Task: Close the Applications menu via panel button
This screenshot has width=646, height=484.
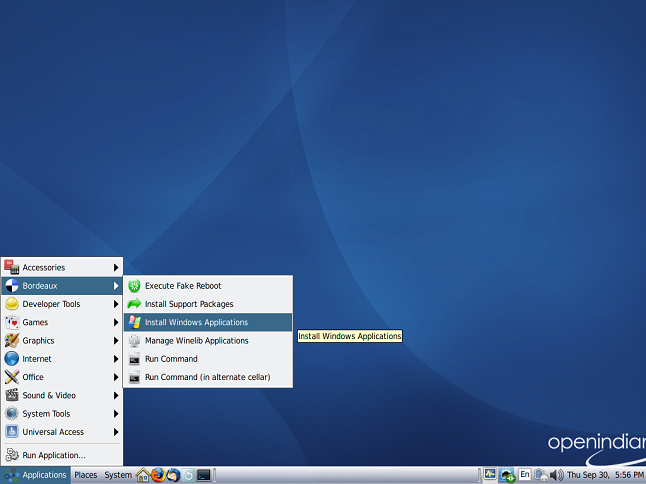Action: pyautogui.click(x=35, y=475)
